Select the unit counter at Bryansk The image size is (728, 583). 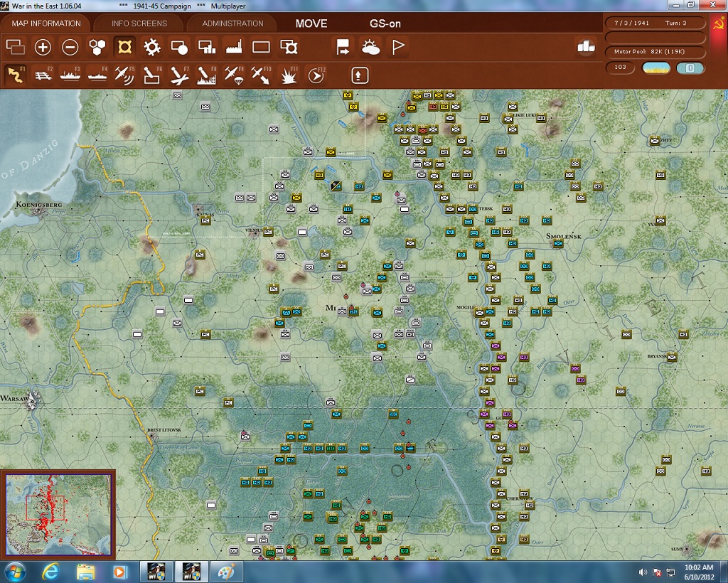(672, 357)
